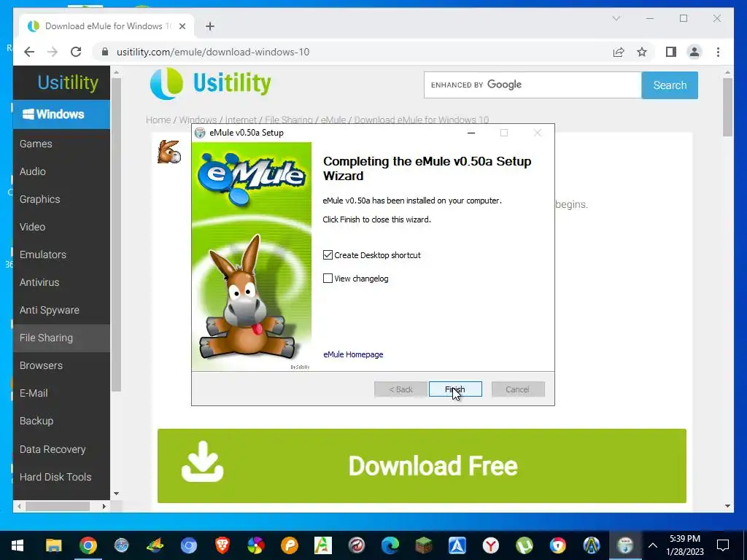Open the E-Mail category
Viewport: 747px width, 560px height.
[x=61, y=393]
